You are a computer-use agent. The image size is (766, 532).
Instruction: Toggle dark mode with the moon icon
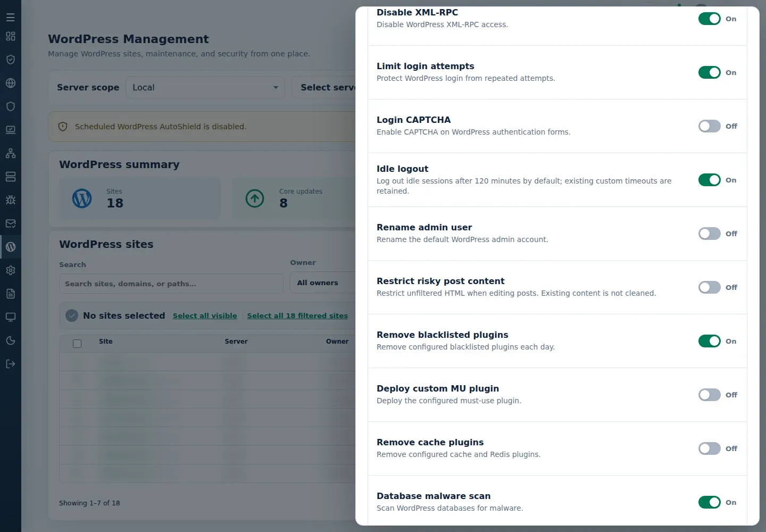tap(11, 340)
